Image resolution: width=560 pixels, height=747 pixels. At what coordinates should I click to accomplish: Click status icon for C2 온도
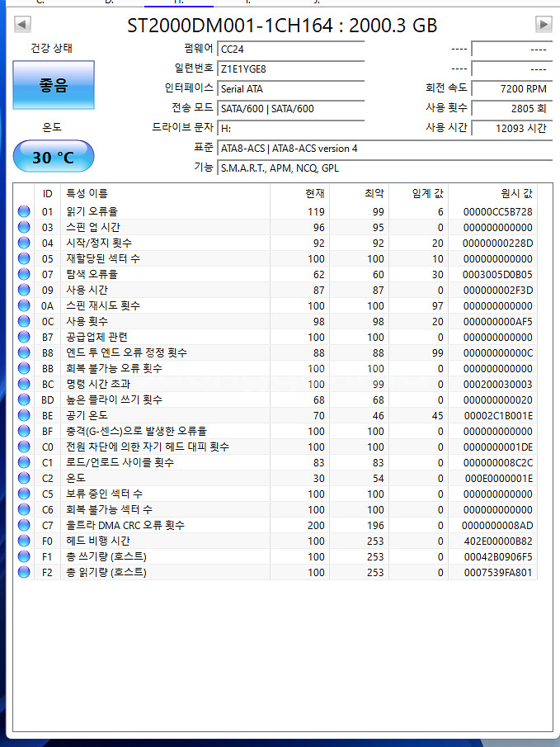(x=24, y=478)
